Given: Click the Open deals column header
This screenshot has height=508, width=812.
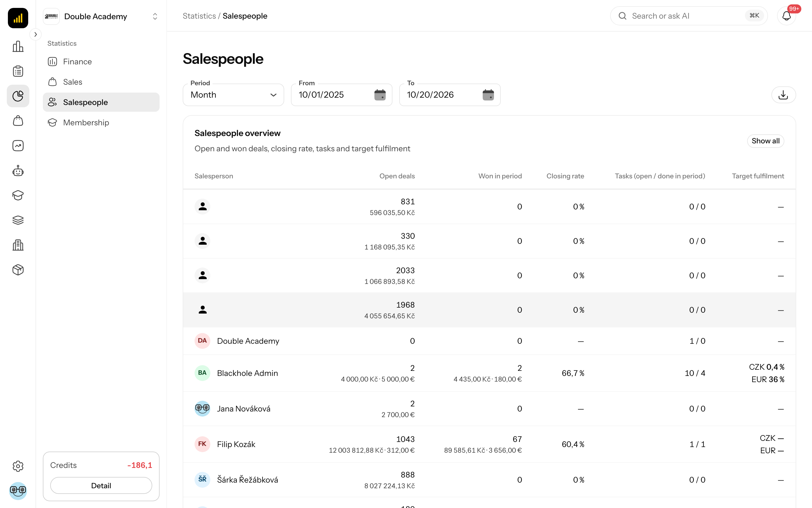Looking at the screenshot, I should coord(397,176).
